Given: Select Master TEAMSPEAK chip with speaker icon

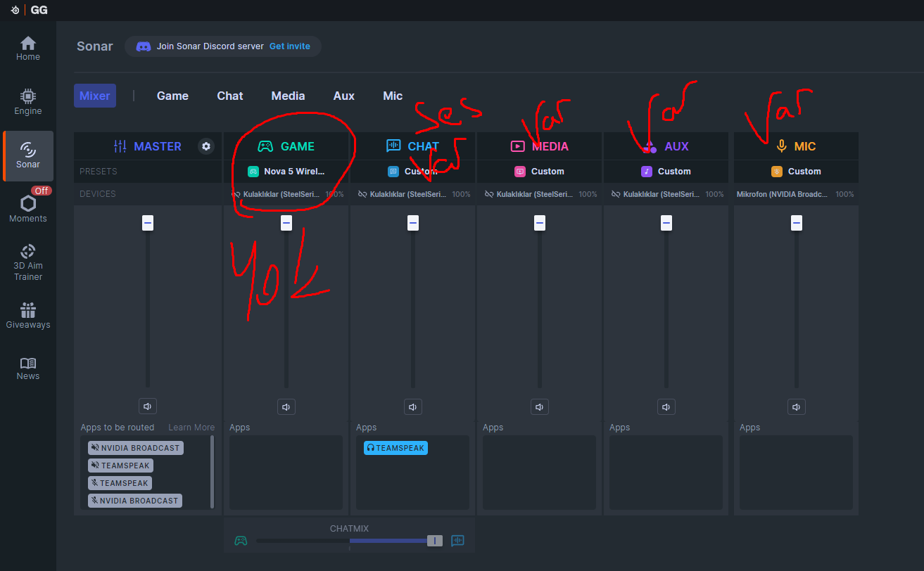Looking at the screenshot, I should point(120,466).
